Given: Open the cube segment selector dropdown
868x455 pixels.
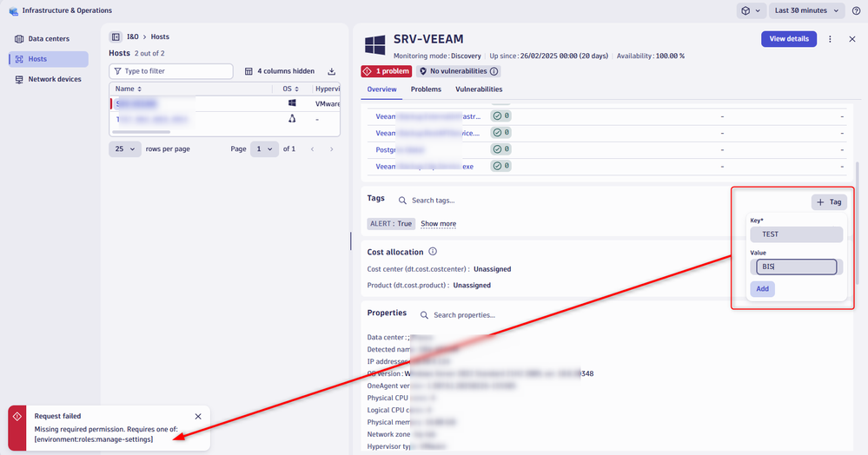Looking at the screenshot, I should pyautogui.click(x=752, y=10).
